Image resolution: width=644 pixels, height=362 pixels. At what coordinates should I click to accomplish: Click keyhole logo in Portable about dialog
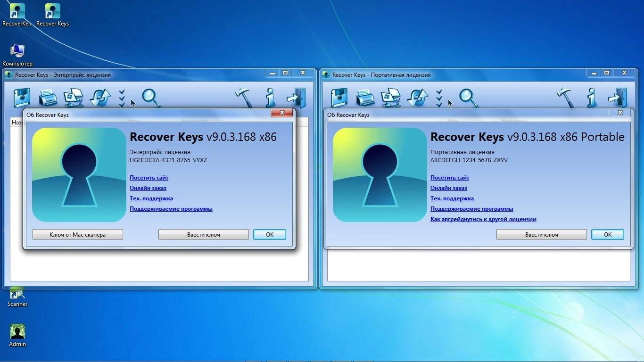tap(380, 175)
